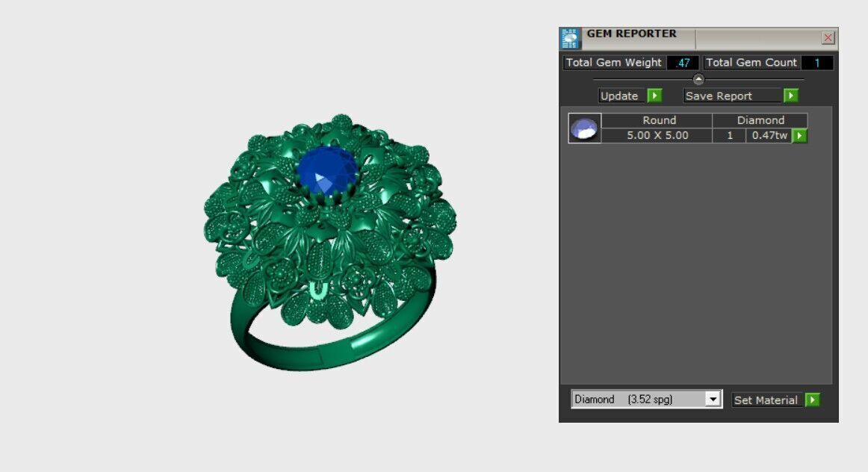Click the Round shape header cell
This screenshot has height=472, width=868.
pyautogui.click(x=657, y=121)
